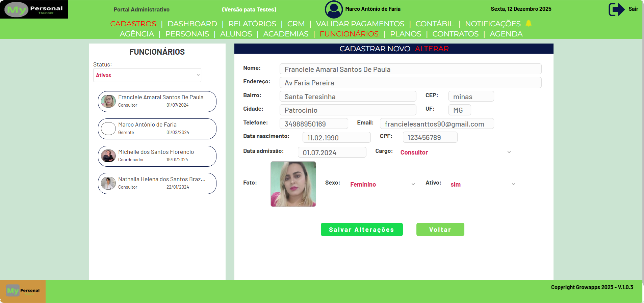Switch to the CADASTRAR NOVO tab

coord(375,49)
